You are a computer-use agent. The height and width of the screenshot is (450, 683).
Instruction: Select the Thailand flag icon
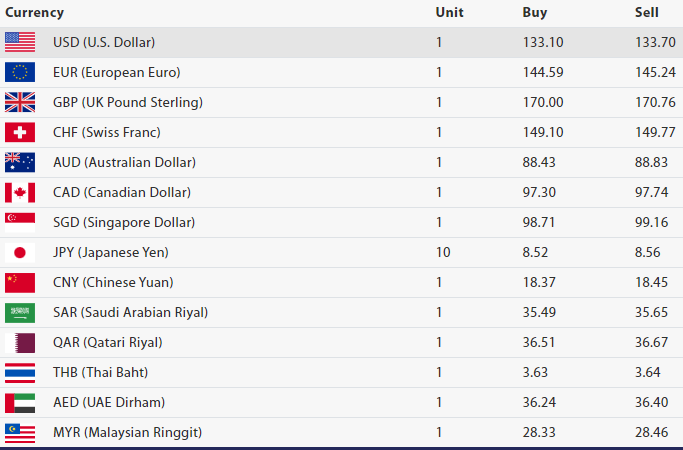20,373
